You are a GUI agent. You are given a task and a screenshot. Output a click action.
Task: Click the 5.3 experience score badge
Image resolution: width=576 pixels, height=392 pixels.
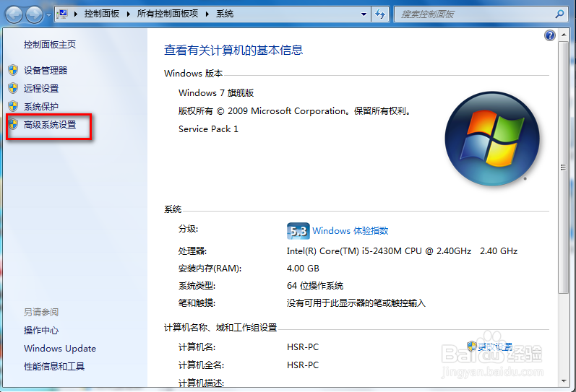298,231
